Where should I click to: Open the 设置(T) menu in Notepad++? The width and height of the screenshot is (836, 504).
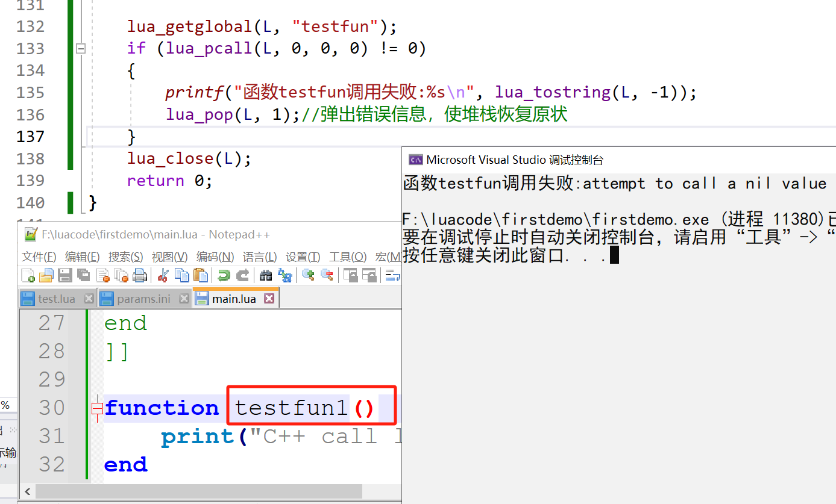(303, 257)
